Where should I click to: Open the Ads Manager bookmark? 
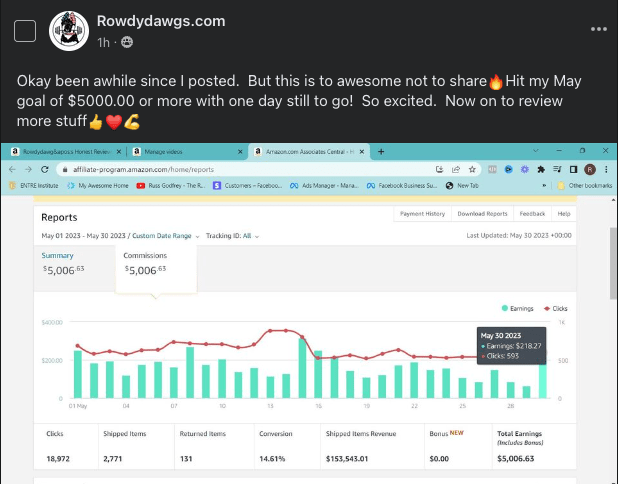(324, 186)
